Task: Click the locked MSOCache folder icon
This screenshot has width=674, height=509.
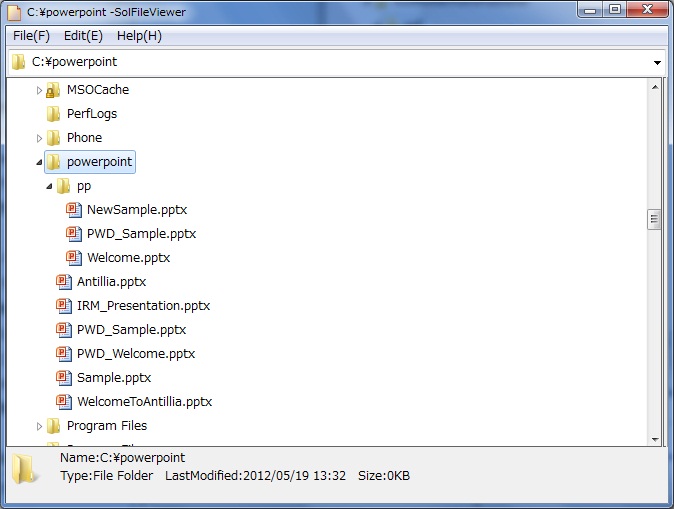Action: click(x=53, y=90)
